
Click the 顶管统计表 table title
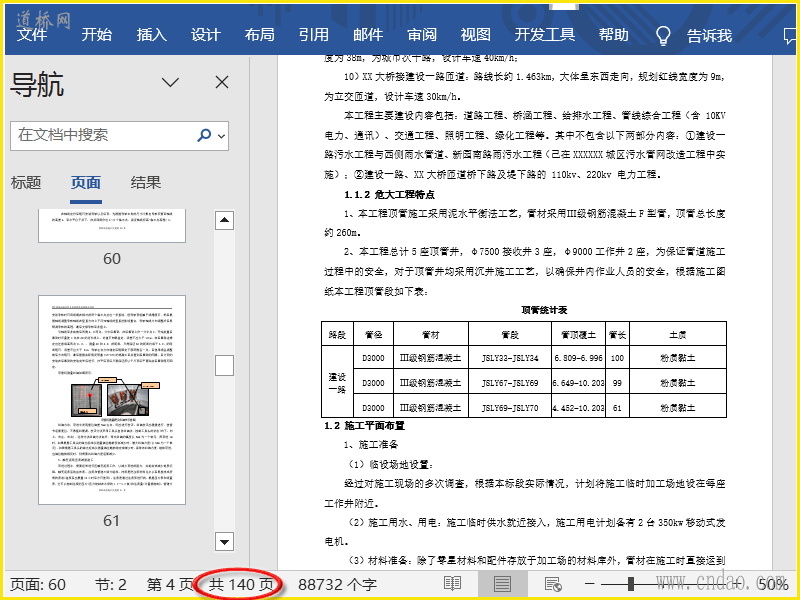pyautogui.click(x=544, y=310)
